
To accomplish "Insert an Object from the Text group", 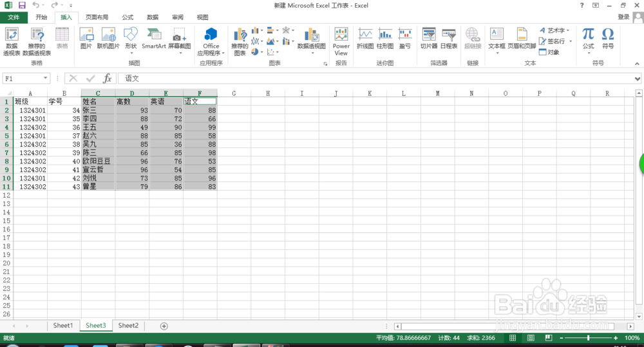I will click(x=549, y=52).
